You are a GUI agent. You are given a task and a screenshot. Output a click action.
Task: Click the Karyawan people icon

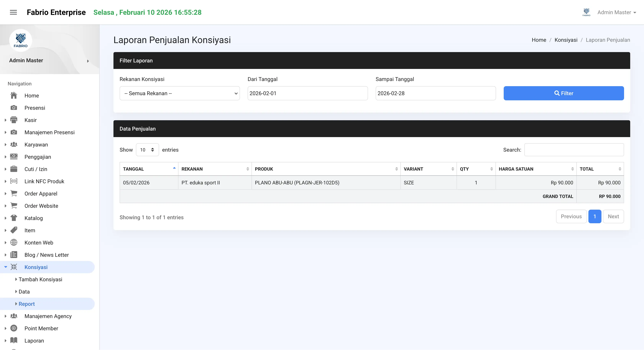[x=14, y=144]
